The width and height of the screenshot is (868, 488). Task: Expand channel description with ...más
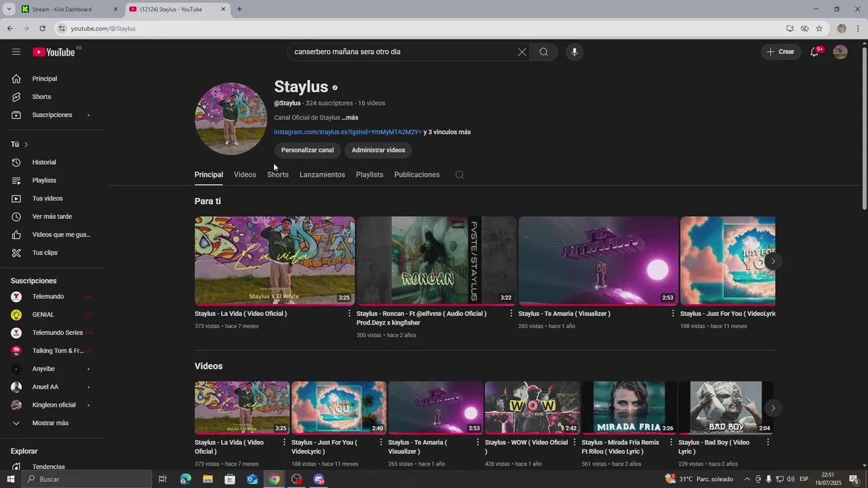[350, 118]
